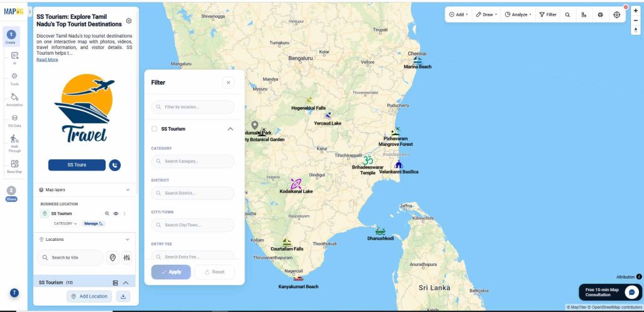
Task: Locate my position with the target icon
Action: pos(617,14)
